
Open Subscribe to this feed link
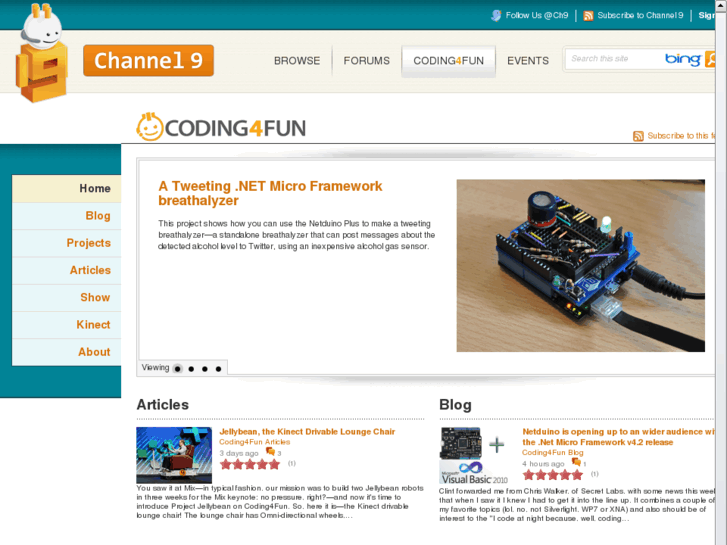(681, 135)
